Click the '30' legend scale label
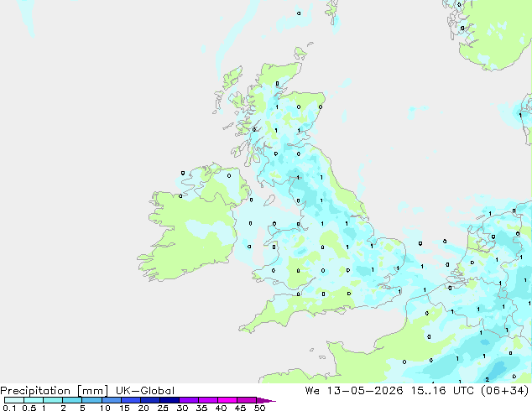The height and width of the screenshot is (411, 532). pos(182,408)
